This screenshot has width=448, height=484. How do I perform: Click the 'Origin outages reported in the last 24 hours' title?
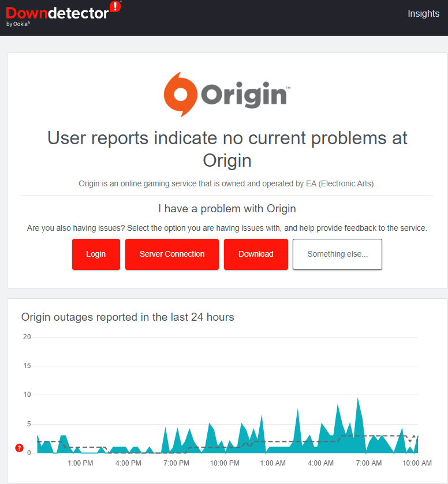[128, 317]
